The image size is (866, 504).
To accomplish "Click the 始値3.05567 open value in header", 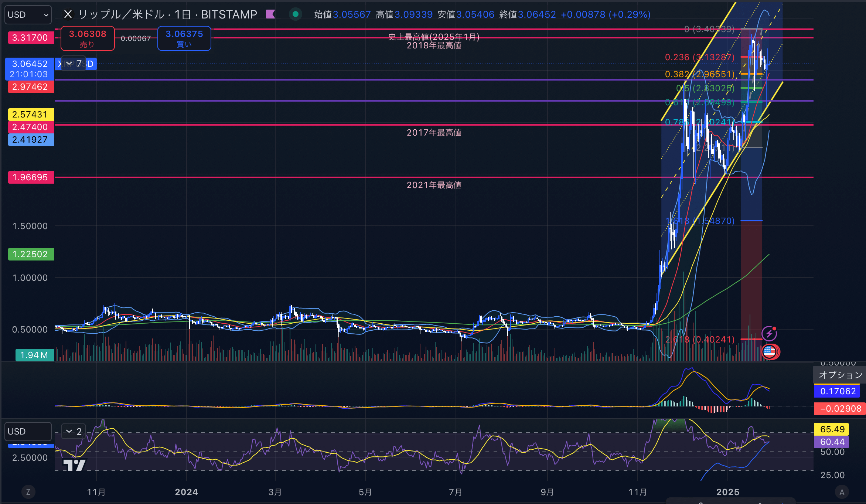I will [x=342, y=14].
